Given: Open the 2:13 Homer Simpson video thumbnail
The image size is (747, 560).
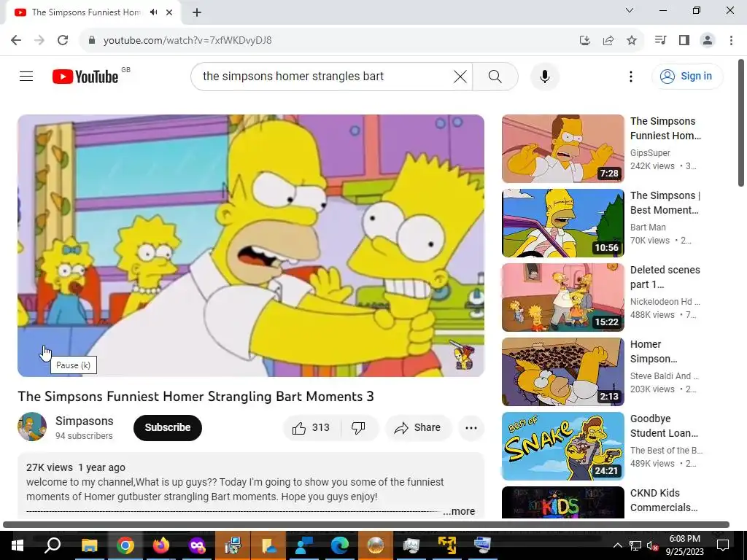Looking at the screenshot, I should pyautogui.click(x=562, y=371).
